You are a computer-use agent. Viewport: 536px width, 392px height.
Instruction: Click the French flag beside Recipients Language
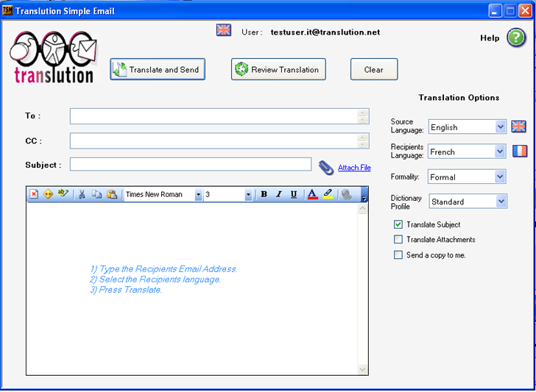520,152
